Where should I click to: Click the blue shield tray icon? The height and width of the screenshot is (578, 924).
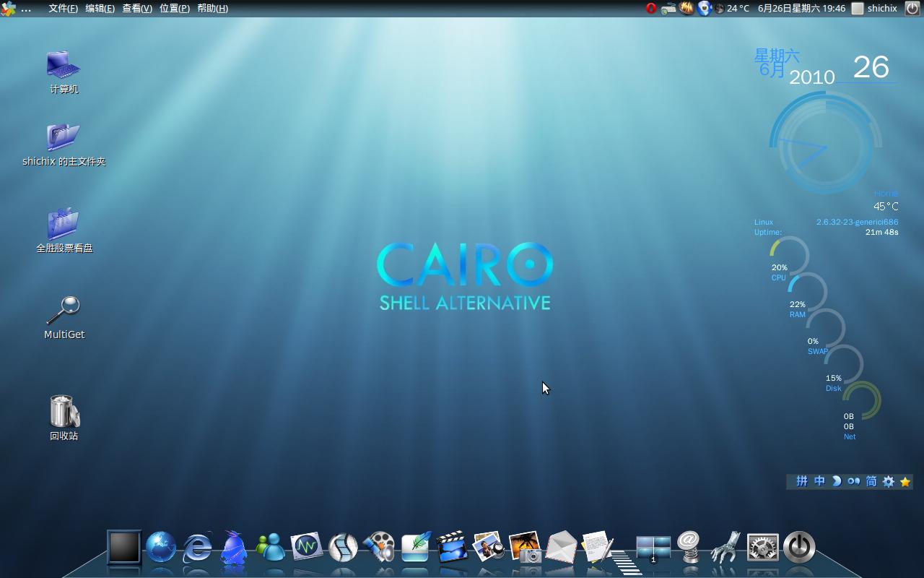[x=705, y=9]
